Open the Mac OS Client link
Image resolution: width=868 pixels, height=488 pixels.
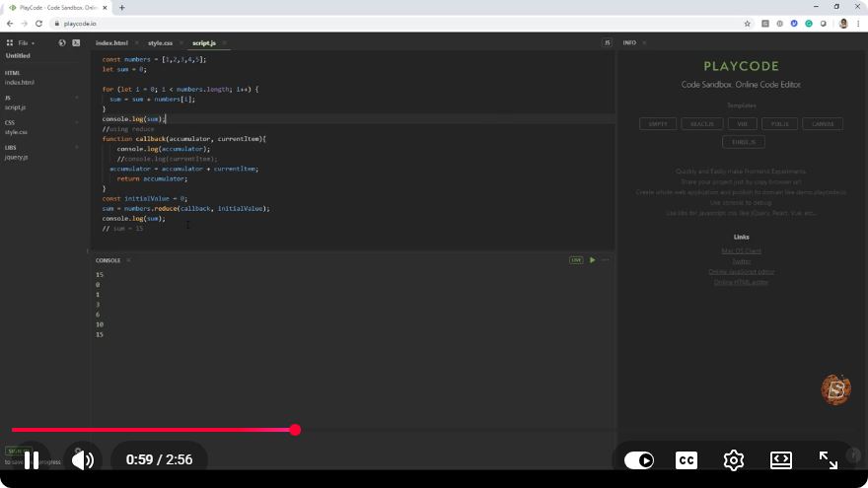741,251
